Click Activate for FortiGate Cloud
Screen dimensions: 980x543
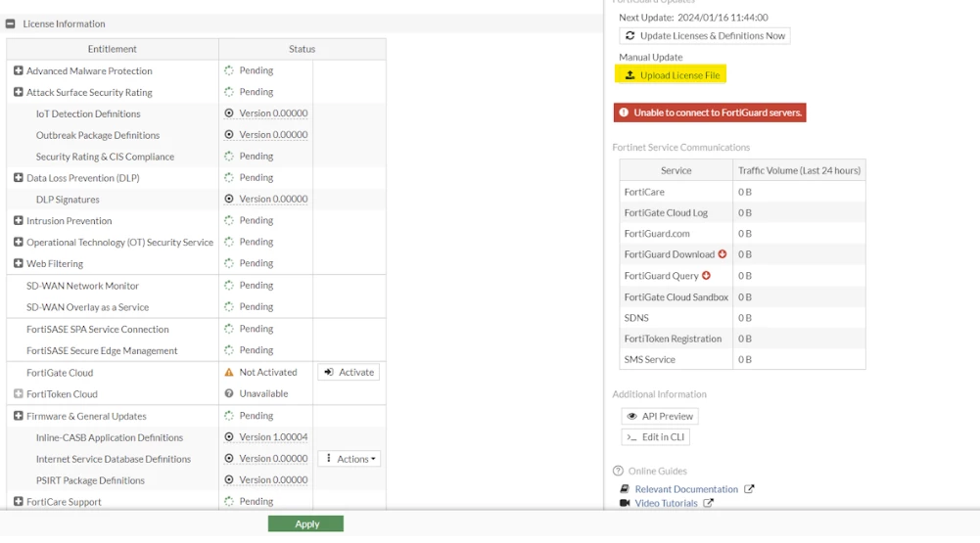(349, 372)
